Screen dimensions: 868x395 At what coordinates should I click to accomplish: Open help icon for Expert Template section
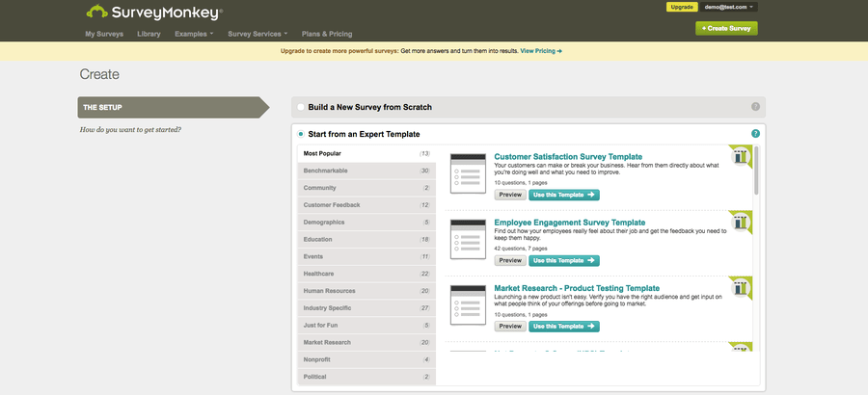(755, 133)
